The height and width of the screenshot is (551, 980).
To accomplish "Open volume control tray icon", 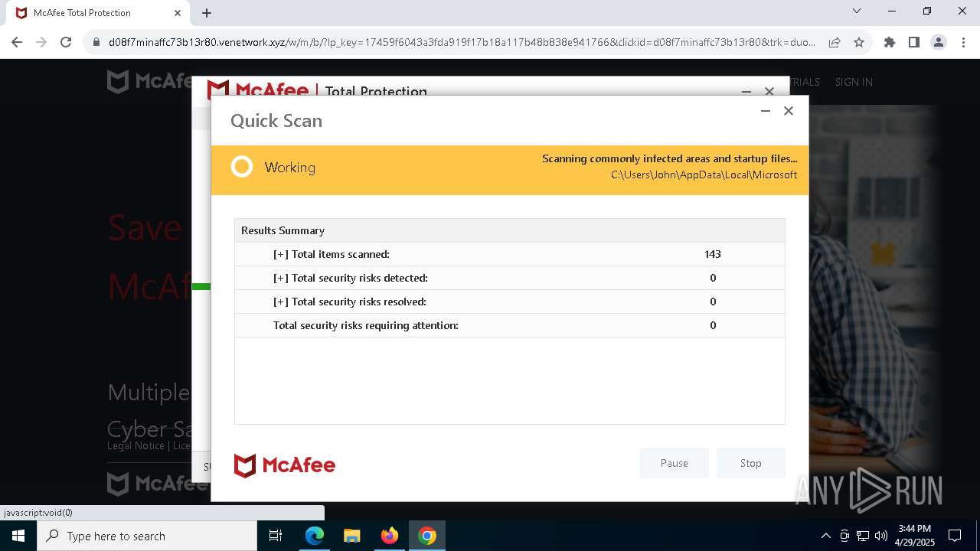I will (881, 536).
